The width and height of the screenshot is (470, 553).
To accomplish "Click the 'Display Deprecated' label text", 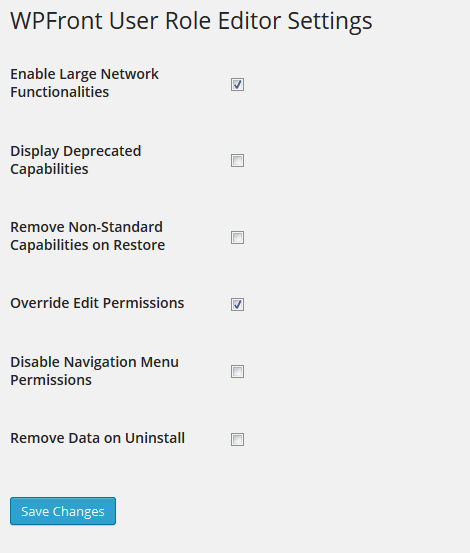I will click(76, 151).
